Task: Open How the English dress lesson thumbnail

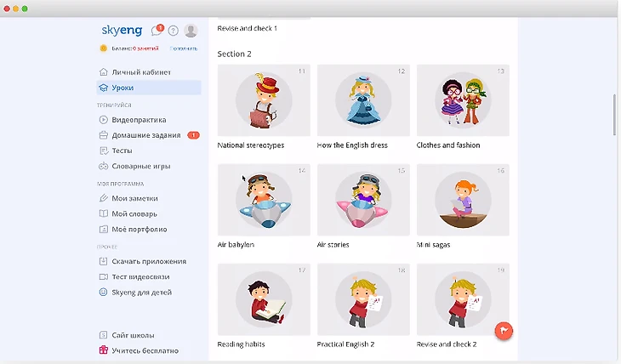Action: [x=363, y=100]
